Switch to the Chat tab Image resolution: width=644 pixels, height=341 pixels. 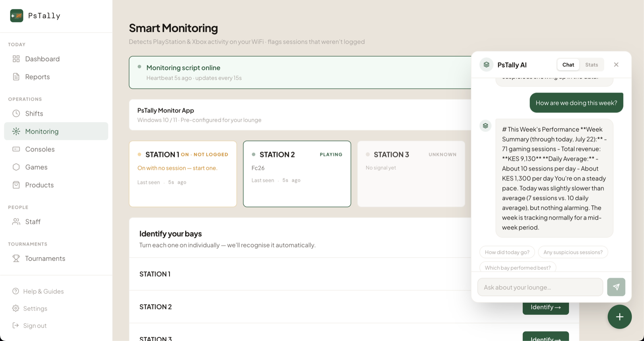coord(568,64)
